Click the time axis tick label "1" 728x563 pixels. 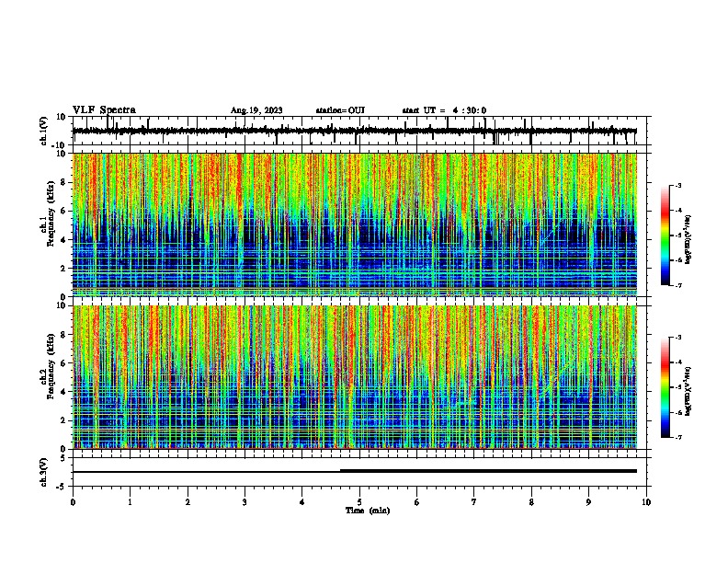130,502
